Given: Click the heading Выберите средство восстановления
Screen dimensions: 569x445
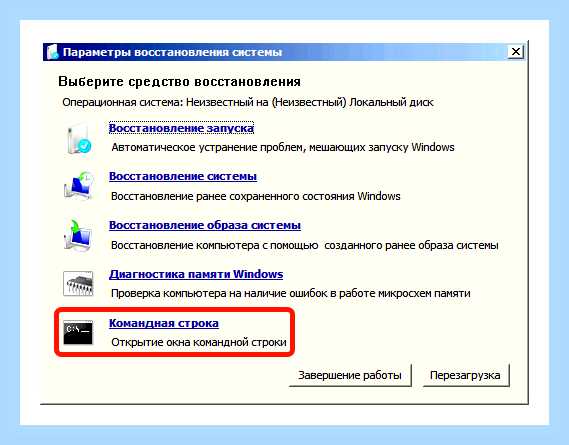Looking at the screenshot, I should tap(180, 82).
